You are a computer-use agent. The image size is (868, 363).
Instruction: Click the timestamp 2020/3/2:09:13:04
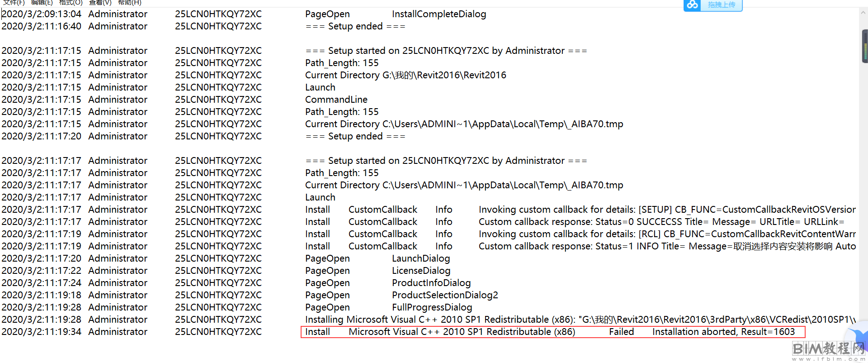[x=42, y=14]
